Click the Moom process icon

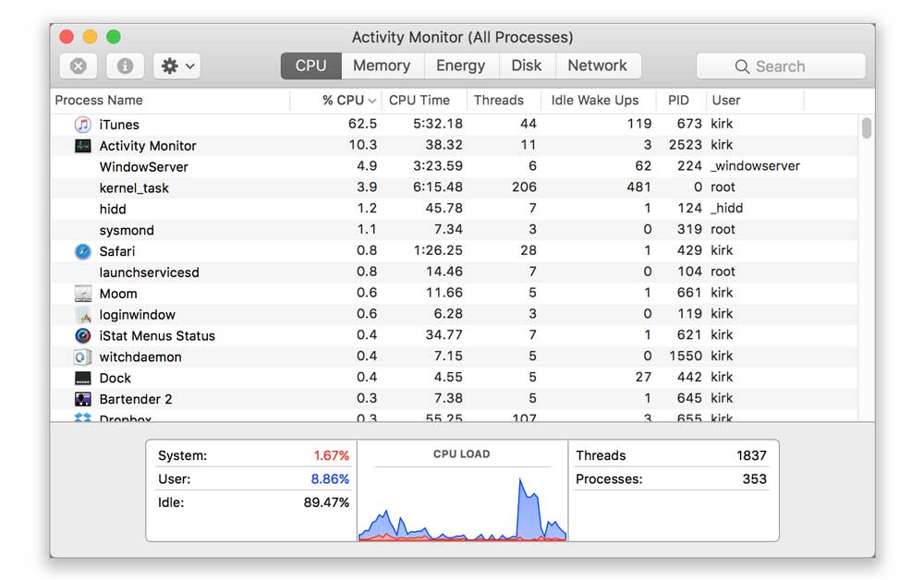82,294
